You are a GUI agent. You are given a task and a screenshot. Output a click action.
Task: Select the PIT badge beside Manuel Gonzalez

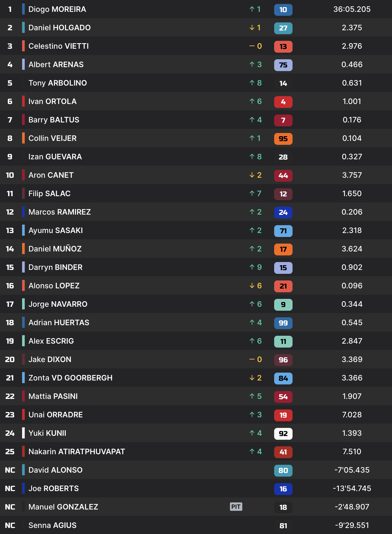click(236, 507)
